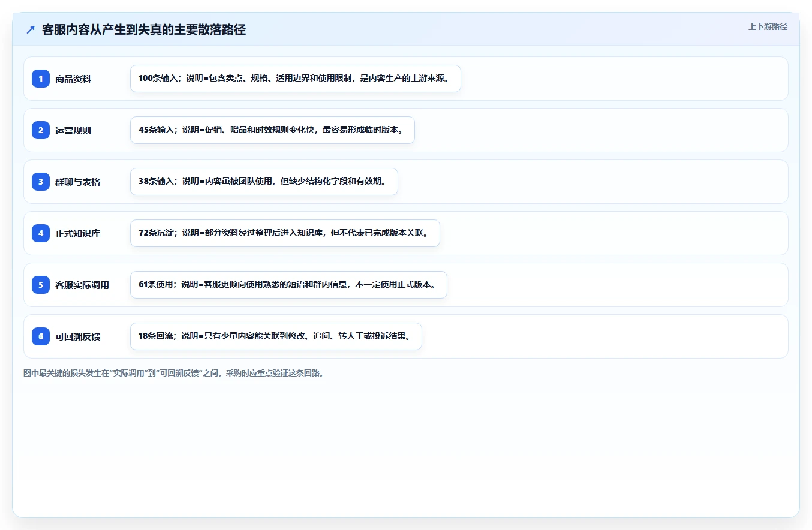Click the 客服实际调用 step label
The height and width of the screenshot is (530, 812).
[x=82, y=285]
